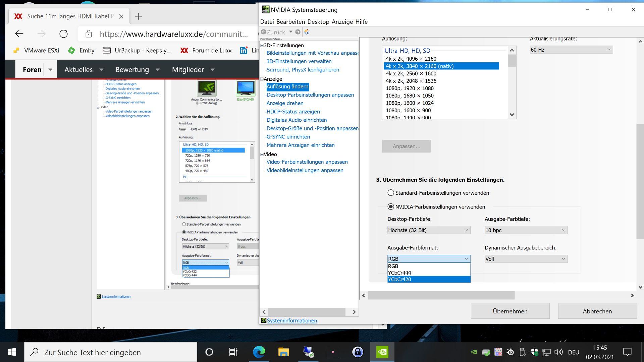Screen dimensions: 644x362
Task: Click the Abbrechen button
Action: click(597, 311)
